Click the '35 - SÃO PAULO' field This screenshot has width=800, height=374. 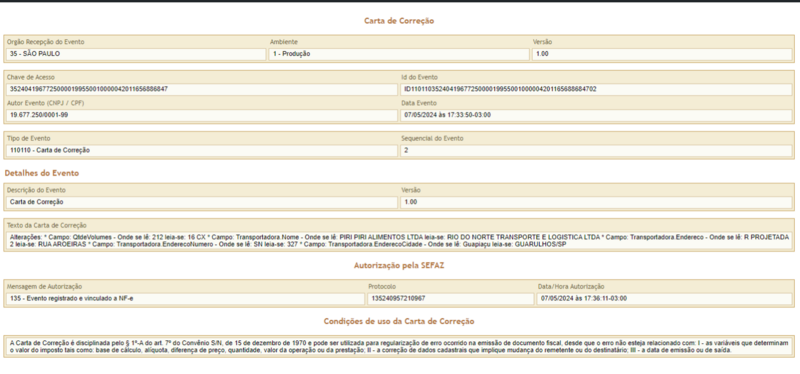[x=136, y=54]
